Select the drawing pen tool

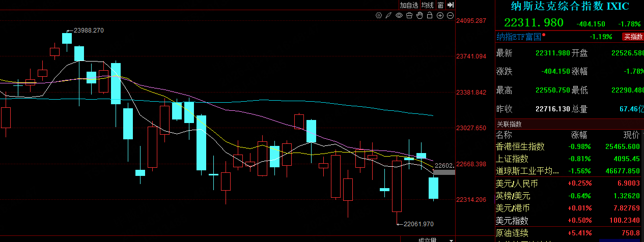pyautogui.click(x=389, y=15)
